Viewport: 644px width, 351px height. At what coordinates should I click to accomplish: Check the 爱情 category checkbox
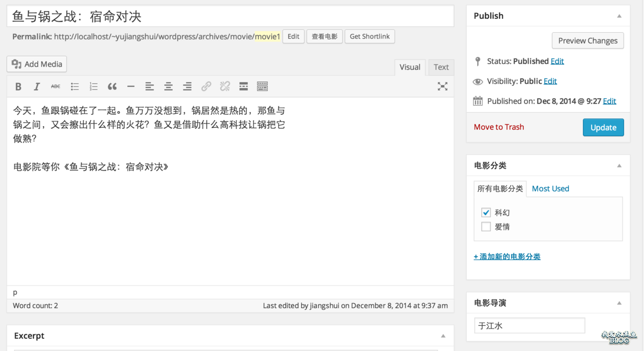coord(486,226)
